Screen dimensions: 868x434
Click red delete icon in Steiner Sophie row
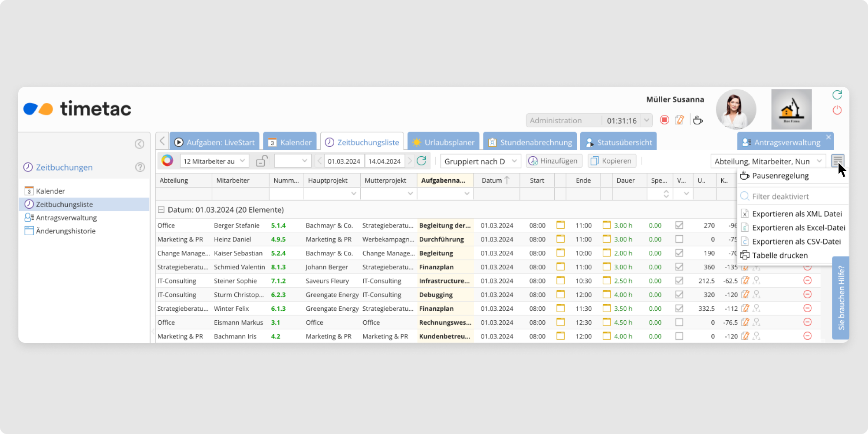point(807,280)
